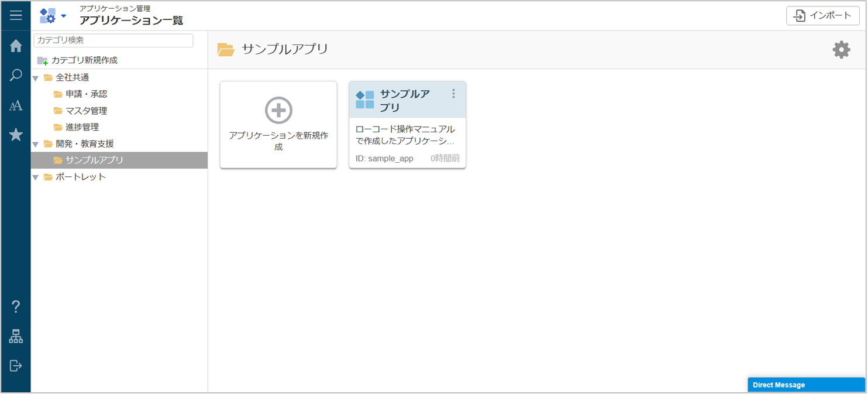Click カテゴリ新規作成 link
Viewport: 868px width, 394px height.
click(x=84, y=60)
